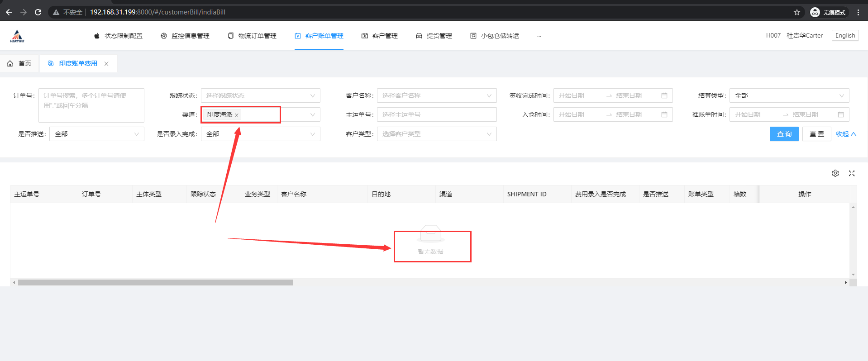Close the 印度账单费用 tab

106,64
